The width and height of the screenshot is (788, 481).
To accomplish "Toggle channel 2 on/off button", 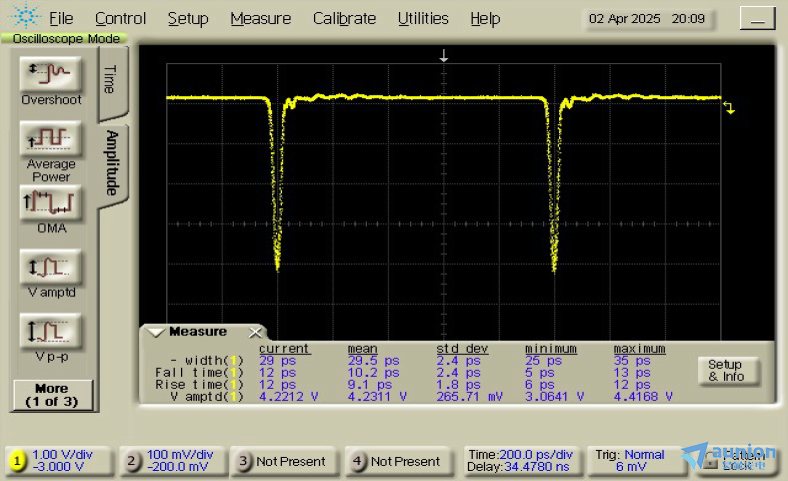I will [132, 461].
